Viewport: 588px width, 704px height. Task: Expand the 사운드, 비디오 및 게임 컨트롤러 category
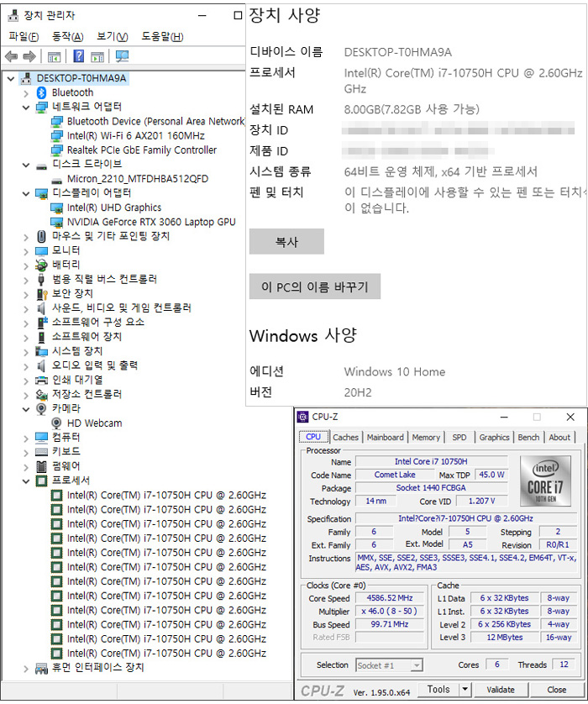[26, 308]
